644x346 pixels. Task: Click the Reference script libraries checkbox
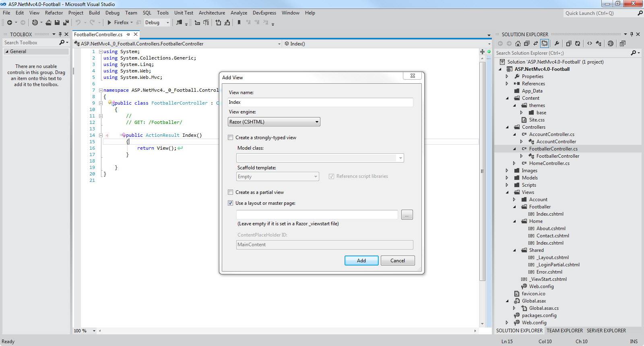pos(332,176)
